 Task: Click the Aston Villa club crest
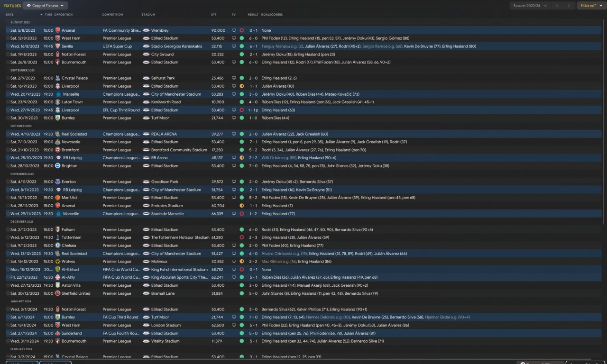coord(57,285)
